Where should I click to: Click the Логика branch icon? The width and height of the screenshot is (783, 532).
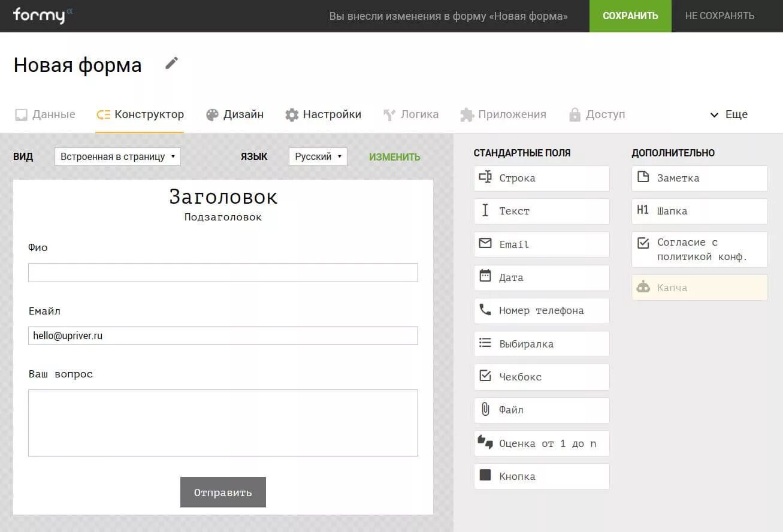tap(389, 115)
